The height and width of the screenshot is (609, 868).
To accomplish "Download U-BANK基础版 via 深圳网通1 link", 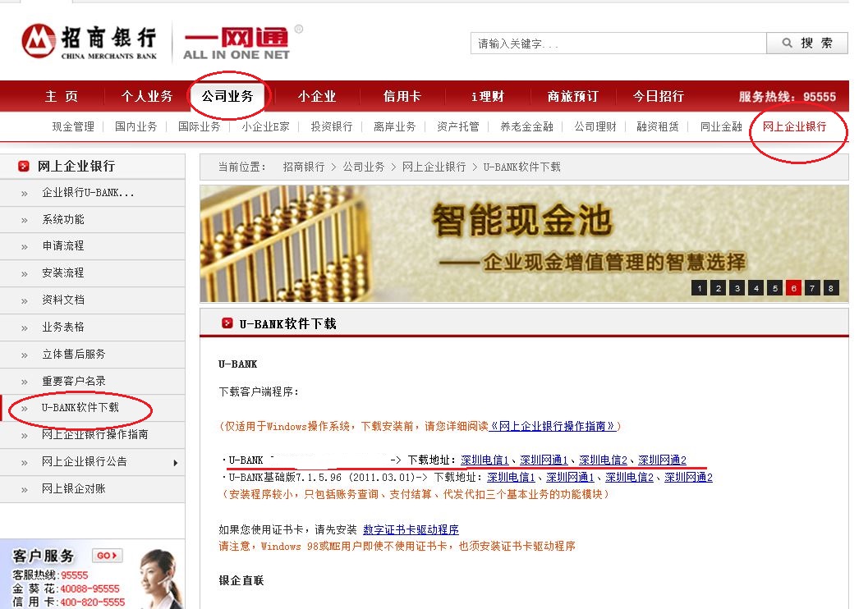I will pyautogui.click(x=570, y=478).
